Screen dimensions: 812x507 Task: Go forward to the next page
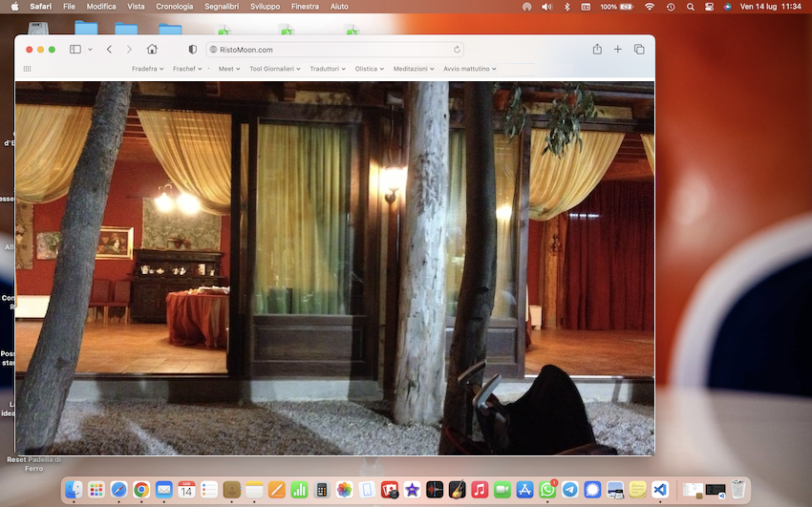tap(129, 49)
